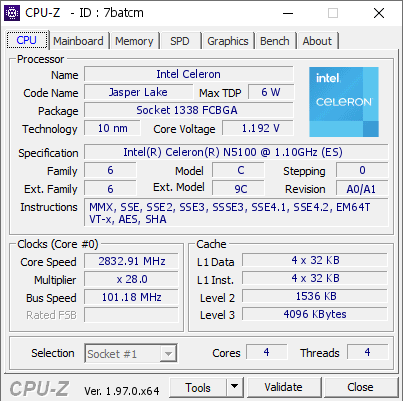The image size is (403, 401).
Task: Switch to the CPU tab
Action: point(27,40)
